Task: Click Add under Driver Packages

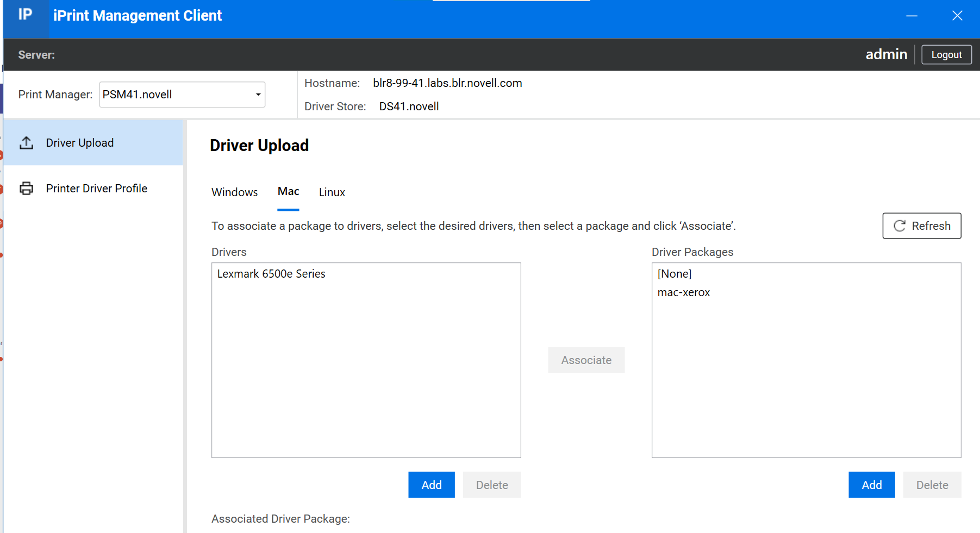Action: click(871, 485)
